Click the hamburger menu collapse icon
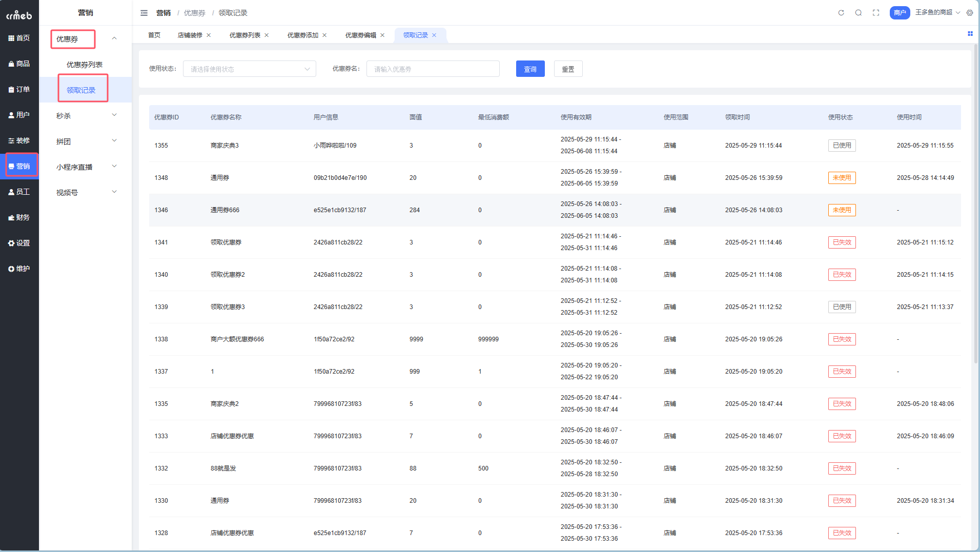 (144, 13)
